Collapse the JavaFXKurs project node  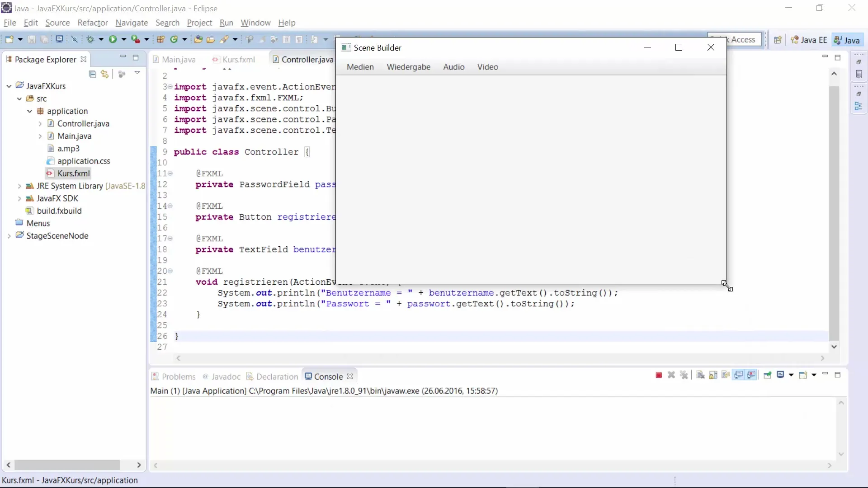point(9,86)
